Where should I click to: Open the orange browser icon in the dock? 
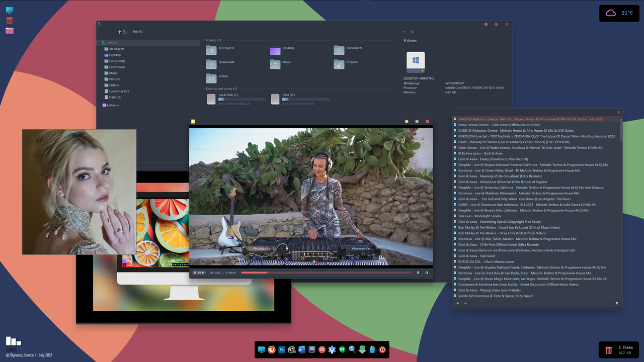click(x=272, y=349)
